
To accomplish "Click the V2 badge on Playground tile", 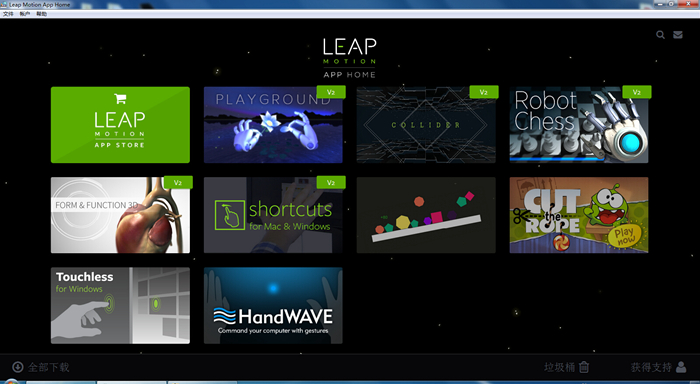I will coord(331,92).
